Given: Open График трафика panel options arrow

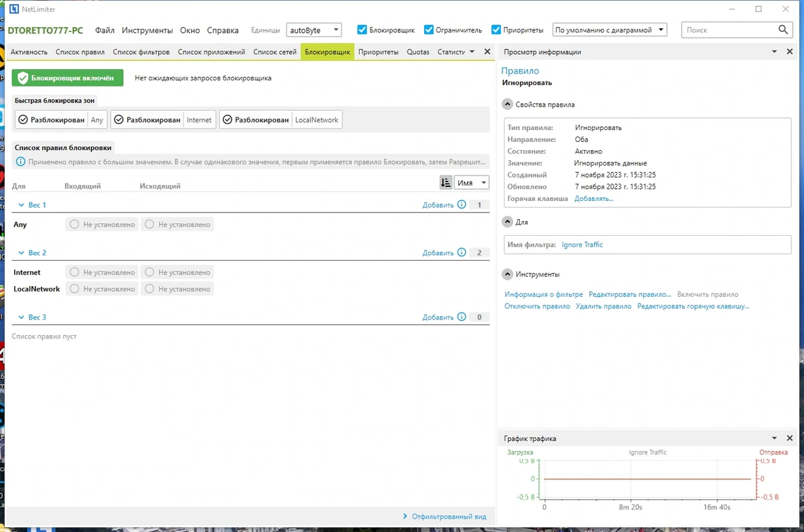Looking at the screenshot, I should (774, 438).
